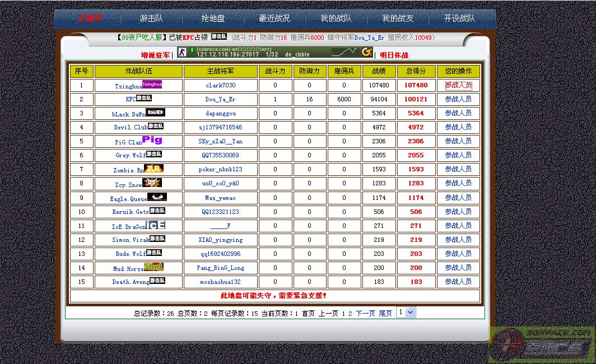Click the IcE.DraGon ICE logo badge
596x364 pixels.
pyautogui.click(x=155, y=225)
